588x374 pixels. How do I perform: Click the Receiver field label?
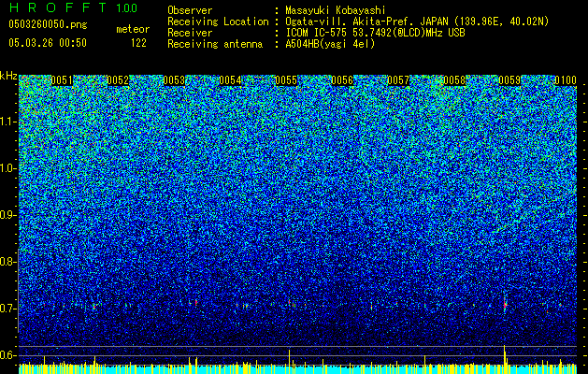(x=190, y=33)
